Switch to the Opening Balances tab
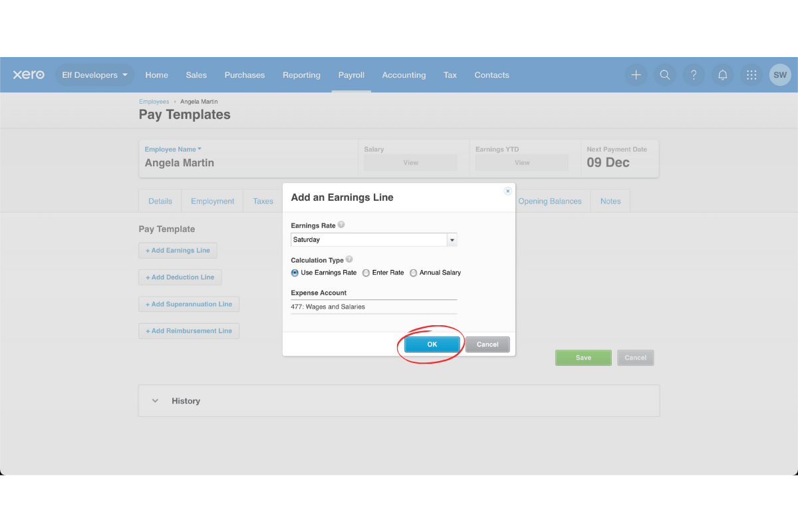The image size is (798, 532). click(549, 201)
